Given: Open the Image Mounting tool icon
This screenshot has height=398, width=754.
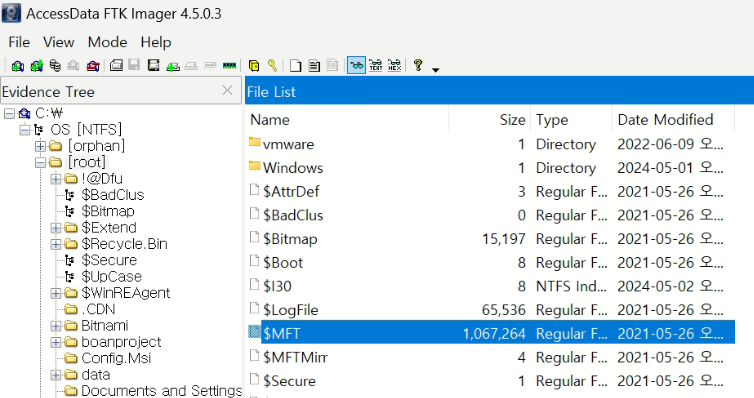Looking at the screenshot, I should coord(55,65).
